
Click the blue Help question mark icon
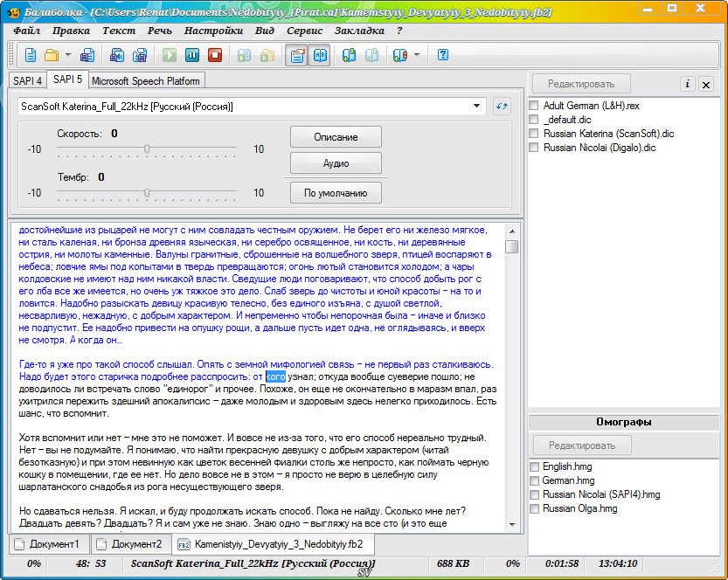click(443, 55)
